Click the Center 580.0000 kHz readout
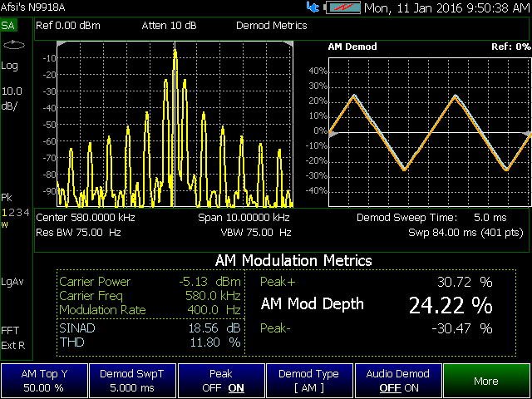Image resolution: width=532 pixels, height=399 pixels. (x=86, y=218)
